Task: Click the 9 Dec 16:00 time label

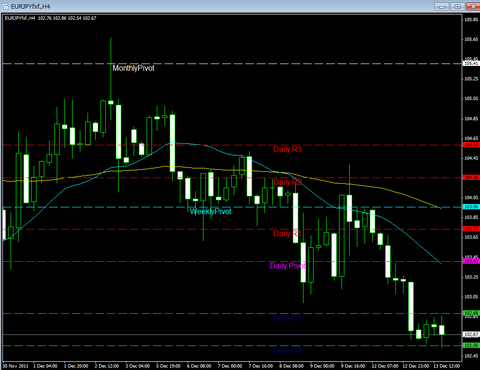Action: (x=353, y=366)
